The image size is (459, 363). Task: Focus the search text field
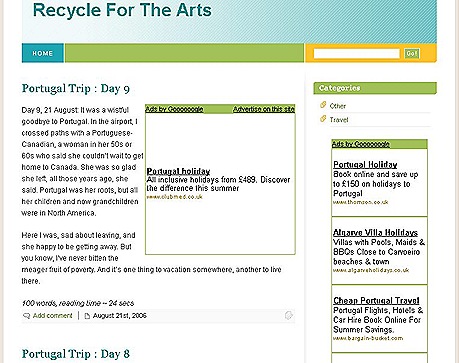356,53
